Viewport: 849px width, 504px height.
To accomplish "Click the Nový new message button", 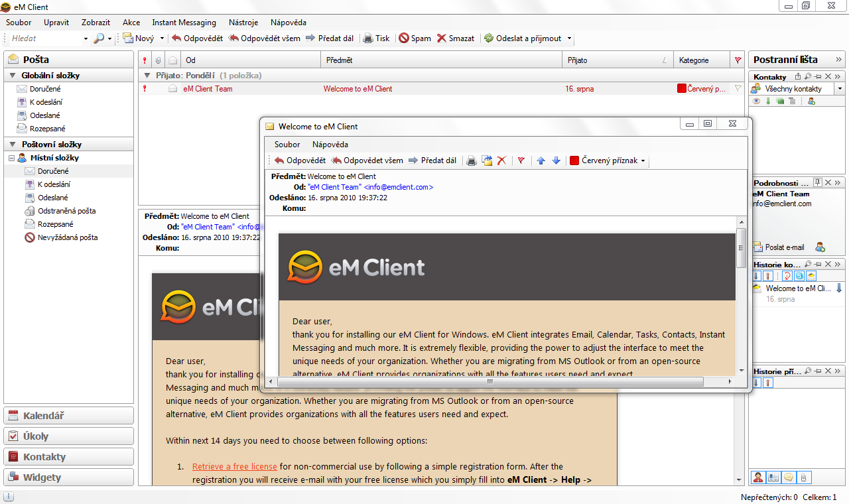I will coord(139,38).
